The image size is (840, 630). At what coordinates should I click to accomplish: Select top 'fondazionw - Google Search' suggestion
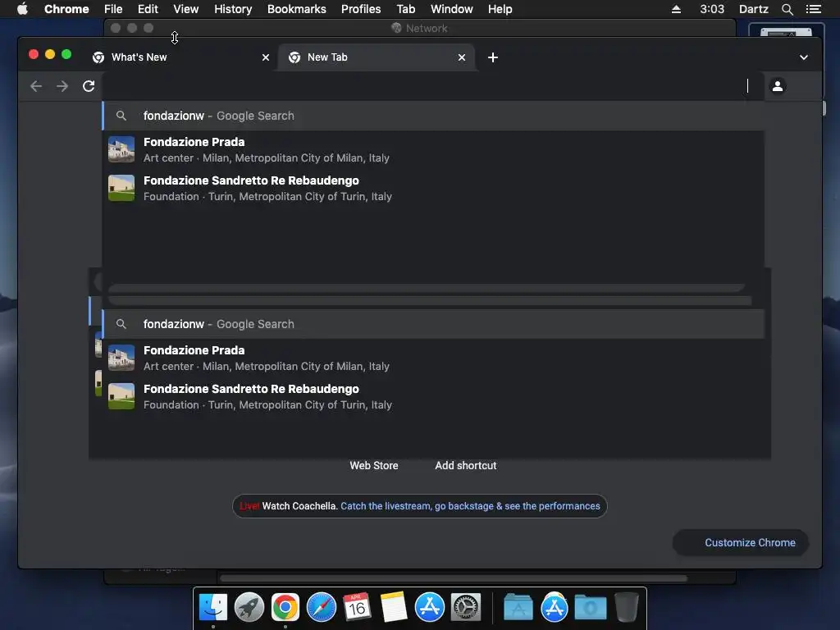433,116
